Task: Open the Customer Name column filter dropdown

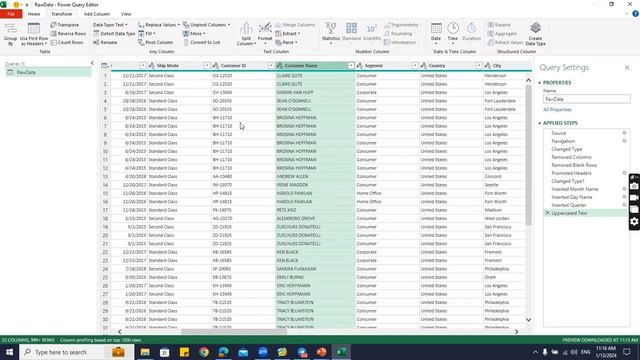Action: (x=351, y=66)
